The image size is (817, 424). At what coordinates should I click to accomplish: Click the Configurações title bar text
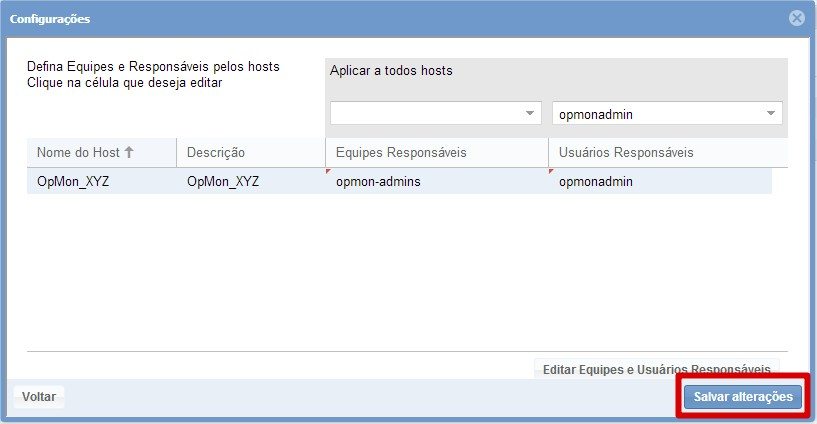click(x=50, y=19)
